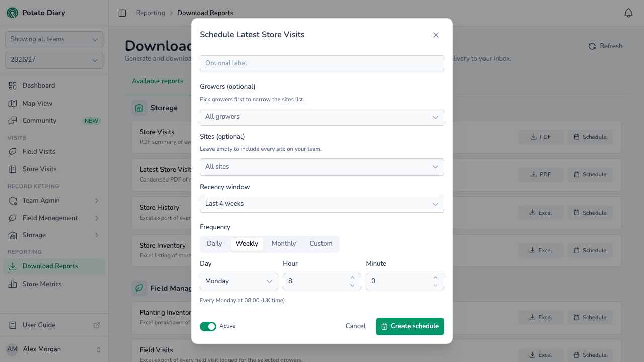Close the Schedule Latest Store Visits dialog

click(x=436, y=35)
